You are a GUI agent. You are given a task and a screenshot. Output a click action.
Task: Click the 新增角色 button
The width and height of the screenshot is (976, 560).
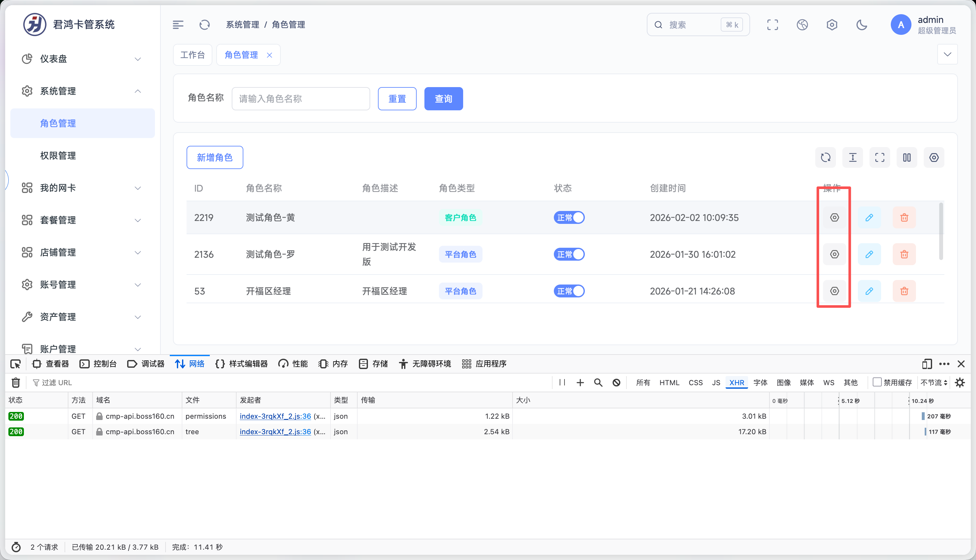215,157
